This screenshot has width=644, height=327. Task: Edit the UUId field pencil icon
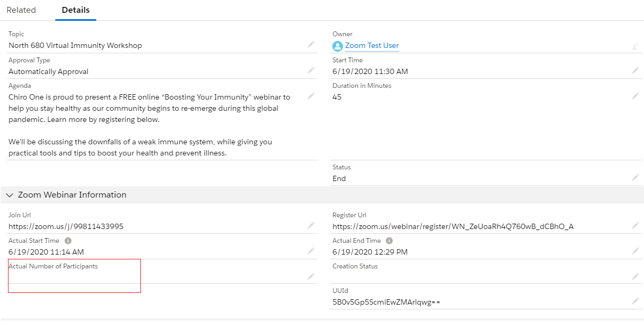[x=635, y=301]
